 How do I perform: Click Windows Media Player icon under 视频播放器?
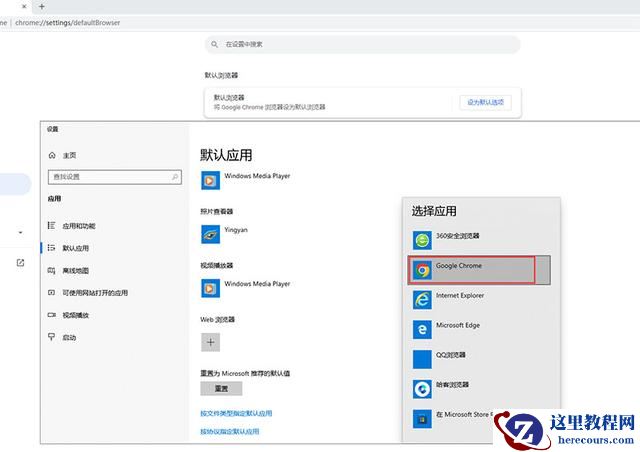tap(211, 288)
